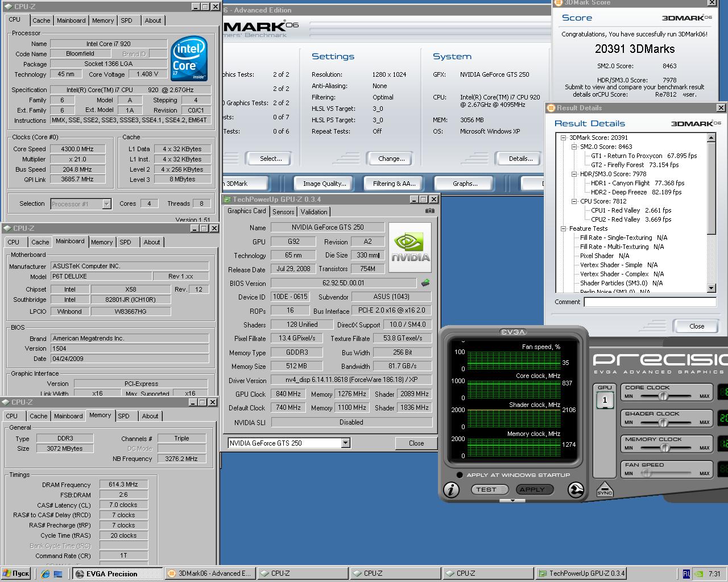Select GPU 1 in EVGA Precision
The height and width of the screenshot is (582, 728).
point(604,400)
